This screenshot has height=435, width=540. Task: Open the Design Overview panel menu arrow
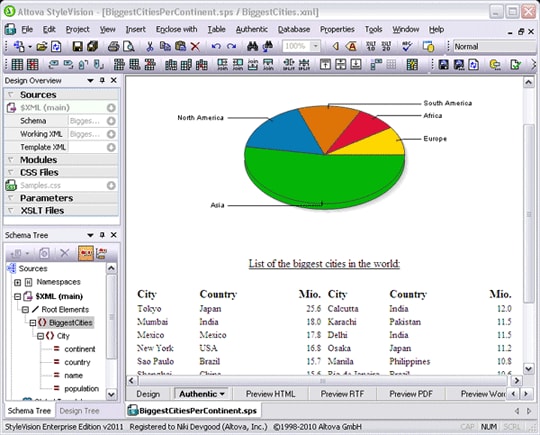[x=90, y=81]
